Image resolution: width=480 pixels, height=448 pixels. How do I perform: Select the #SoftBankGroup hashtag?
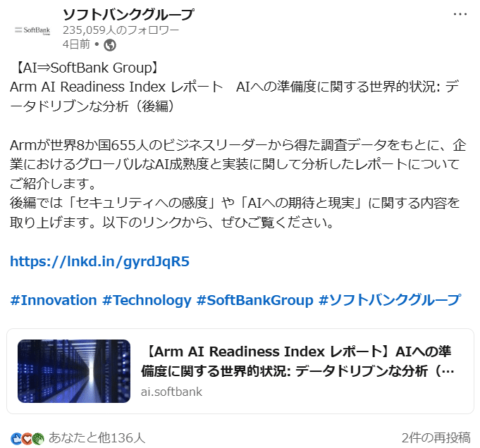point(255,300)
